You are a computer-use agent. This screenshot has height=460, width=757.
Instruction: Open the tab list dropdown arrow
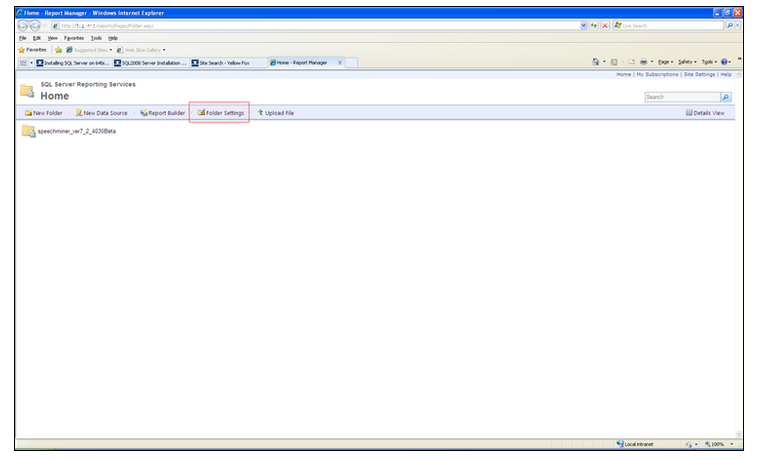click(31, 63)
